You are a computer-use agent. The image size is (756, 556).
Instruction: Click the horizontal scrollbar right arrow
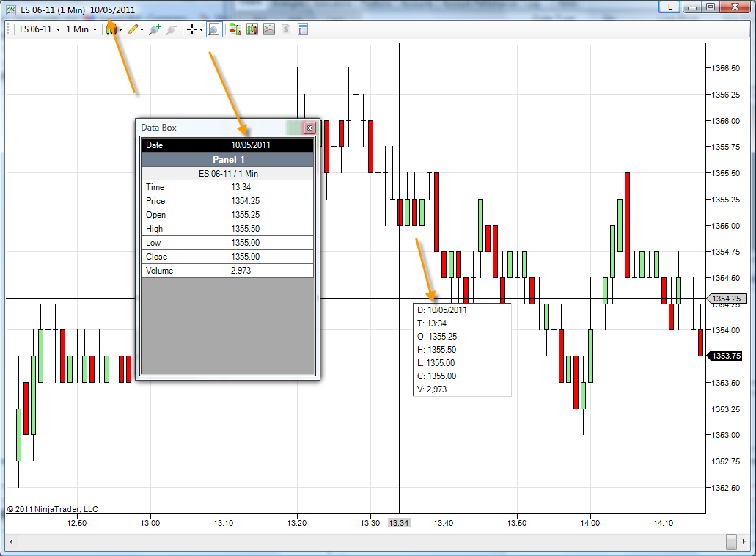[745, 541]
